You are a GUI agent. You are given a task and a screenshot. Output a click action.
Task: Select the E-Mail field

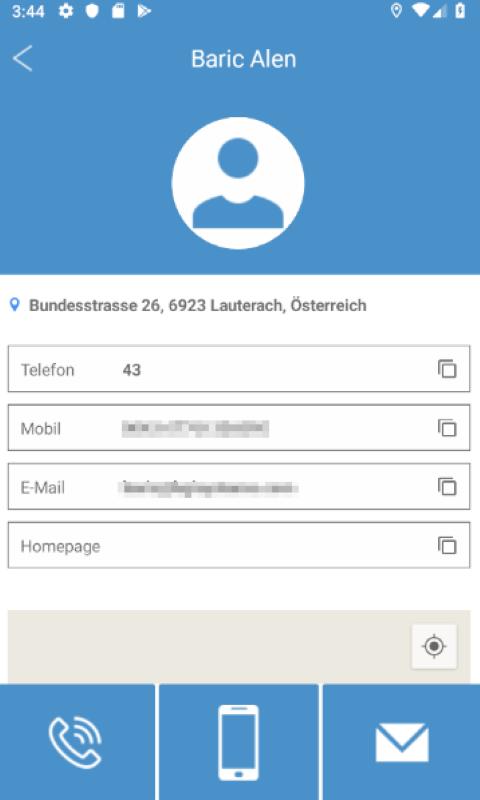[x=239, y=487]
